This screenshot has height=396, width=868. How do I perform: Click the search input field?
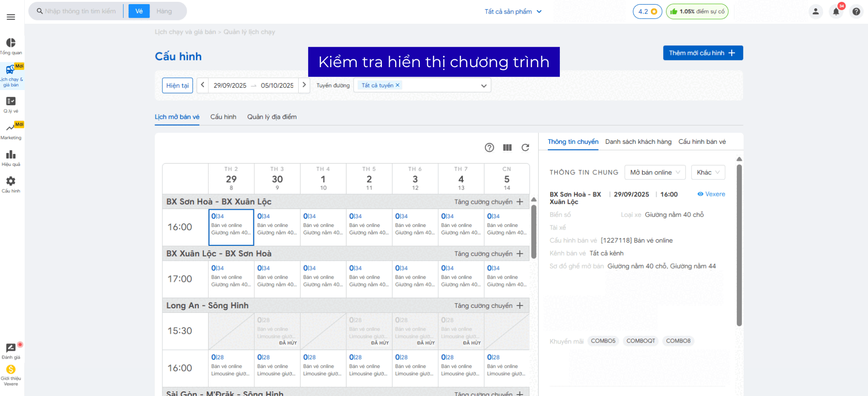80,11
